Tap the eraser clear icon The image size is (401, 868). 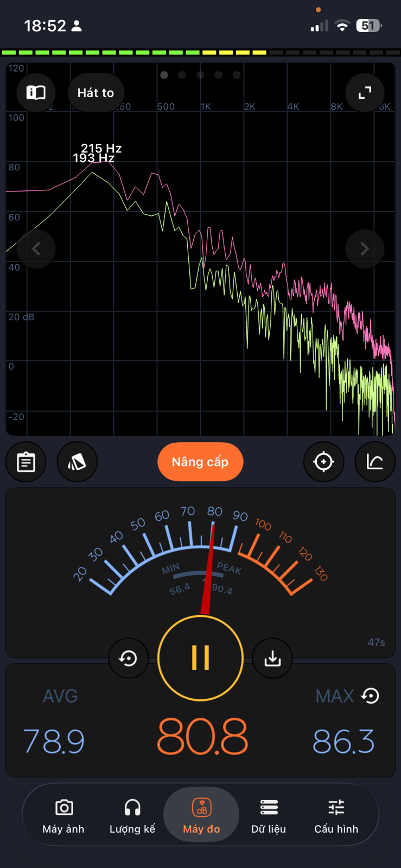click(77, 462)
